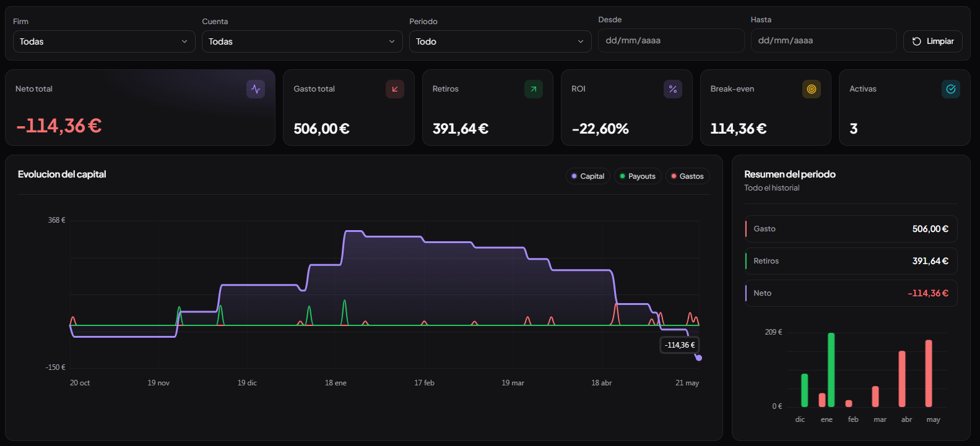Click the Limpiar button
The image size is (980, 446).
[x=933, y=41]
